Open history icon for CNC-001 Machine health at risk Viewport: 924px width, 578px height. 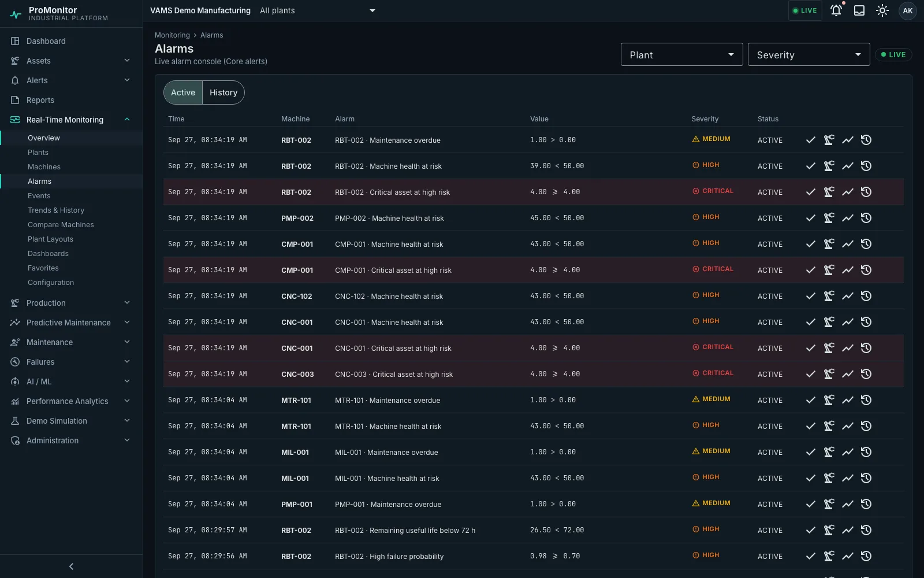coord(866,322)
